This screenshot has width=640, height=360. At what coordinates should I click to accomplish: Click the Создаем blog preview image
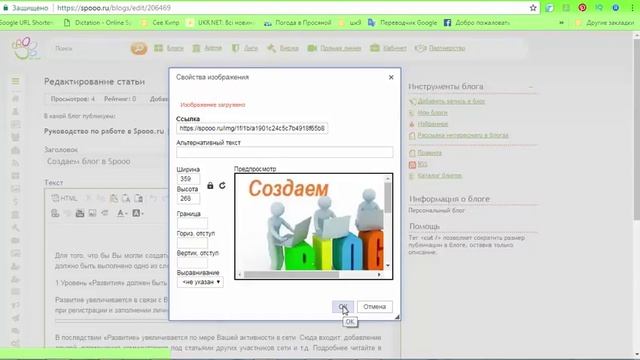tap(310, 223)
